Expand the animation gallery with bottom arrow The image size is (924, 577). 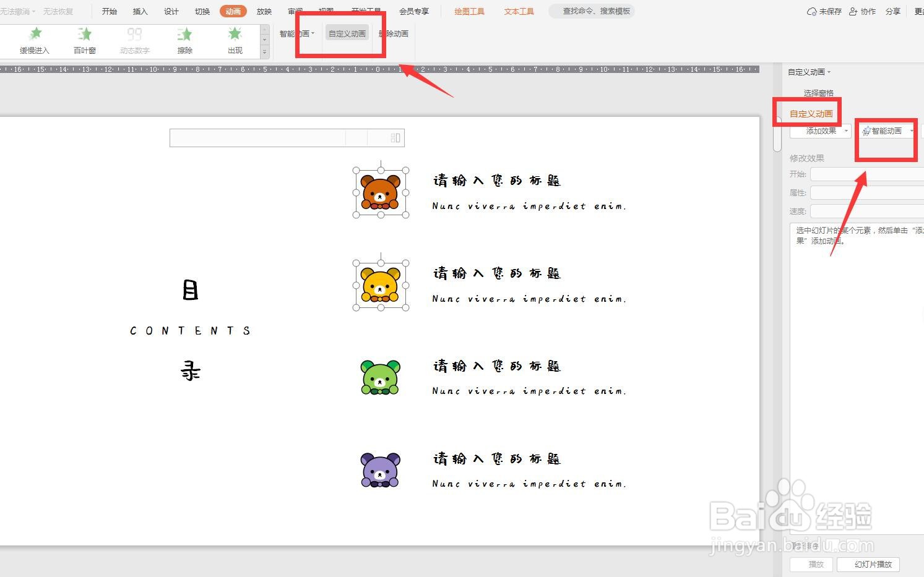[265, 53]
